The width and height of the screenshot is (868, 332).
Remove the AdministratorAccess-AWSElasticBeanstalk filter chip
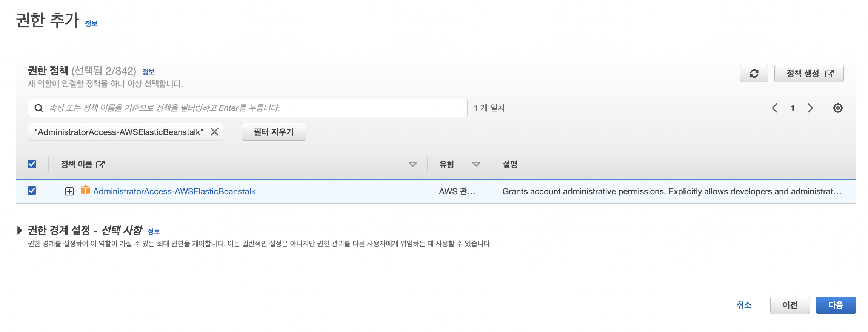pos(214,132)
